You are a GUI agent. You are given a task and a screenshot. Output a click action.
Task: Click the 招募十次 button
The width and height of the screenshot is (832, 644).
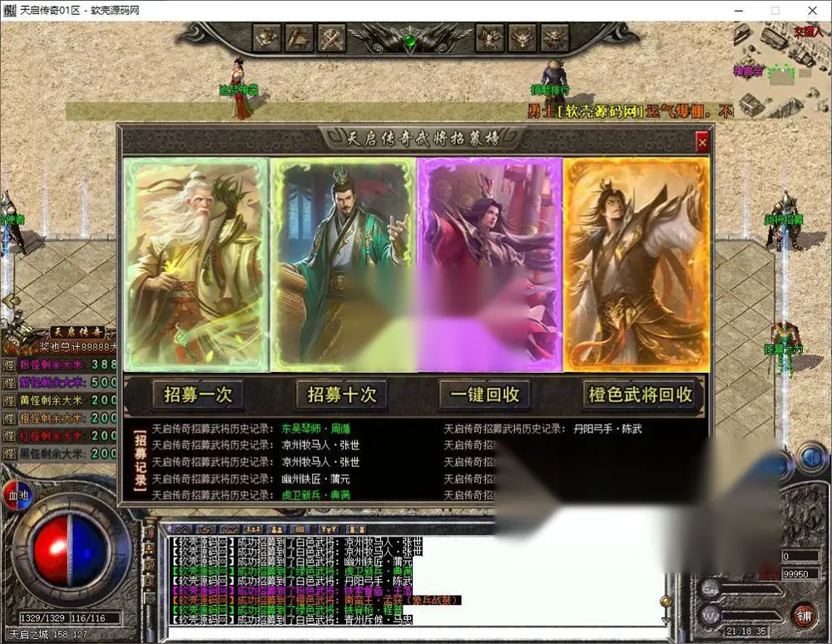click(341, 394)
